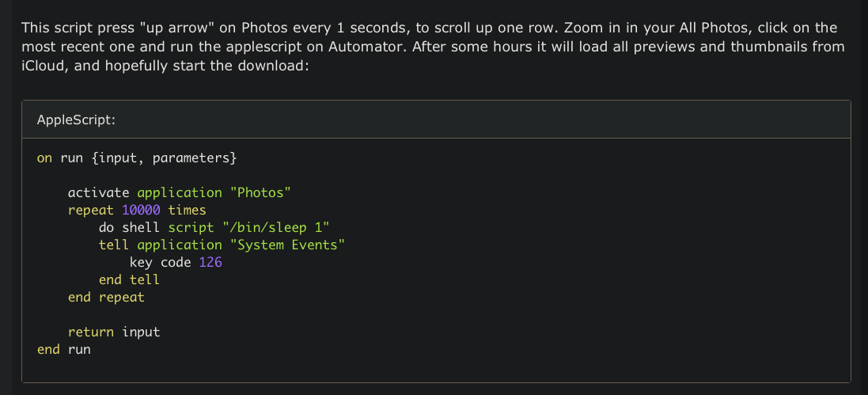Image resolution: width=868 pixels, height=395 pixels.
Task: Click the key code number 126
Action: coord(210,262)
